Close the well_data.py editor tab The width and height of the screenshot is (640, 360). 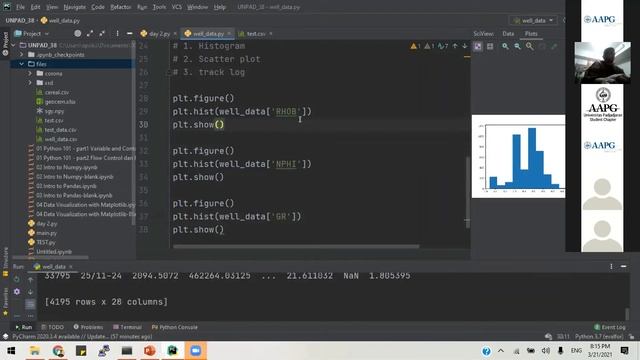[x=229, y=33]
